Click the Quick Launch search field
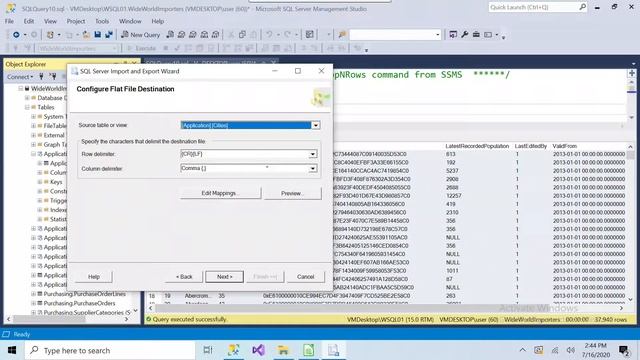Viewport: 640px width, 360px height. pyautogui.click(x=534, y=7)
